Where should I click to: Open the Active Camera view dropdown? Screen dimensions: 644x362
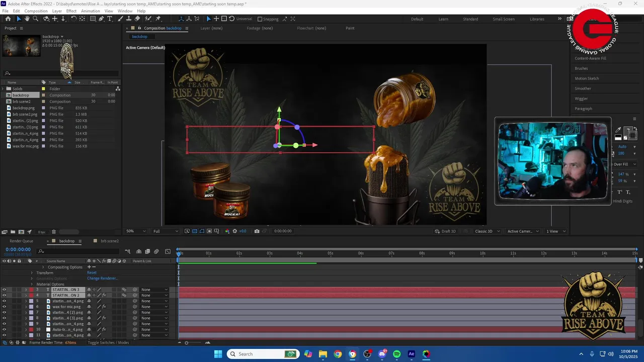(523, 231)
